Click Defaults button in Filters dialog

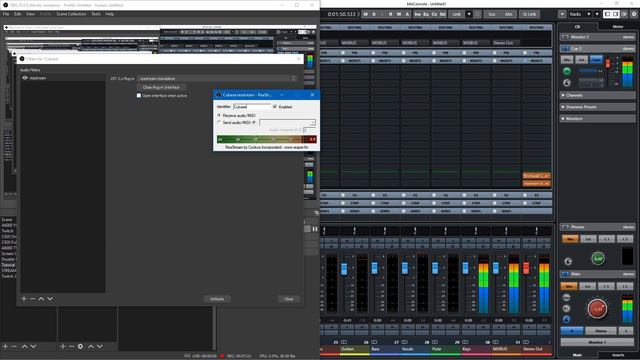click(x=217, y=299)
